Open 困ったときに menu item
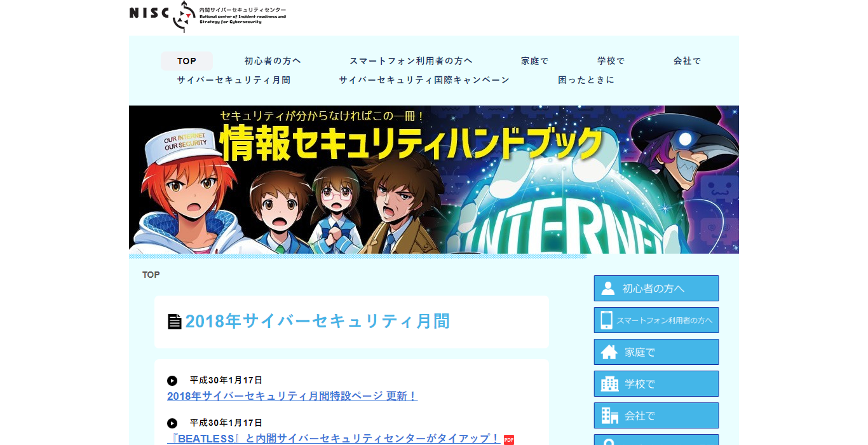The width and height of the screenshot is (868, 445). click(x=587, y=80)
